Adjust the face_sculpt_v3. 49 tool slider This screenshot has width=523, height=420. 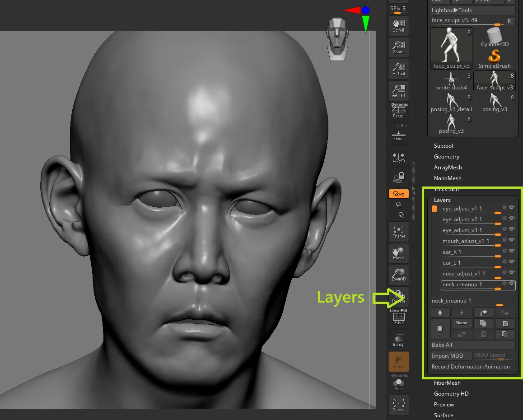[x=467, y=21]
